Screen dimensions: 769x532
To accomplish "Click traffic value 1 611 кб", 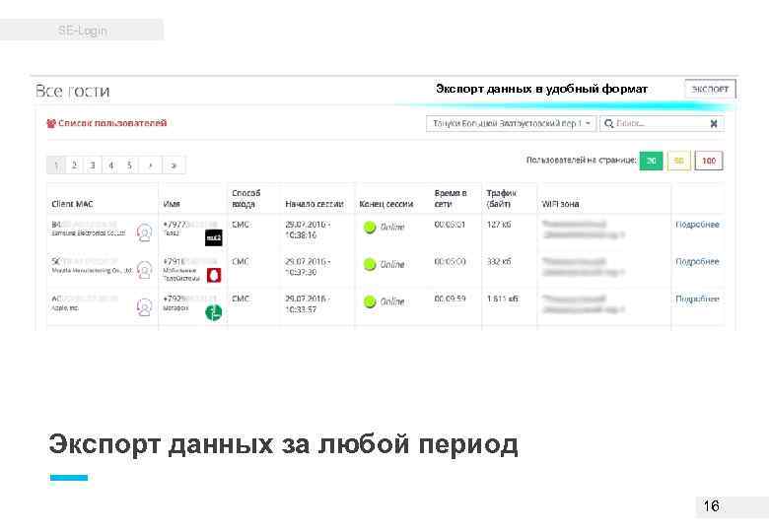I will click(502, 299).
